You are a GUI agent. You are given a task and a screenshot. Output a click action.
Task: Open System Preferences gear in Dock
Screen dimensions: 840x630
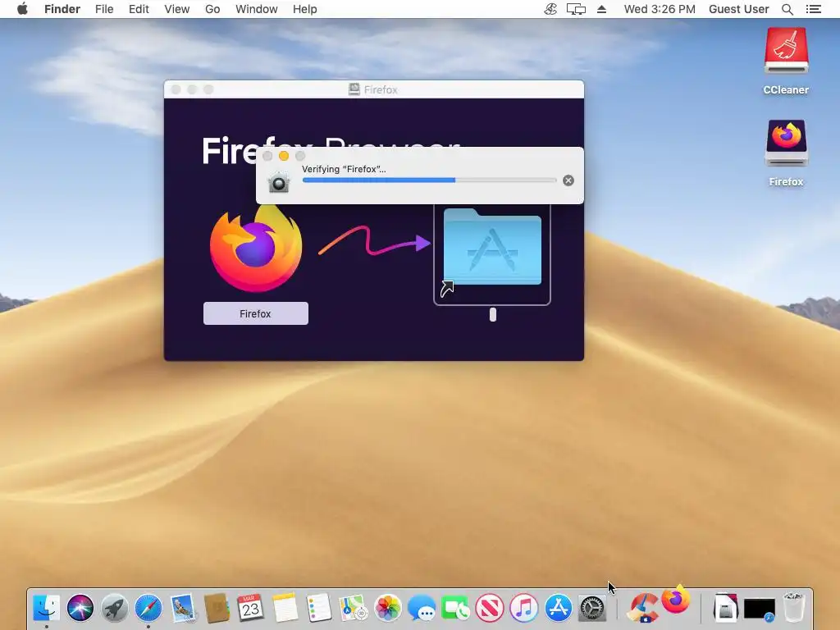click(x=592, y=608)
